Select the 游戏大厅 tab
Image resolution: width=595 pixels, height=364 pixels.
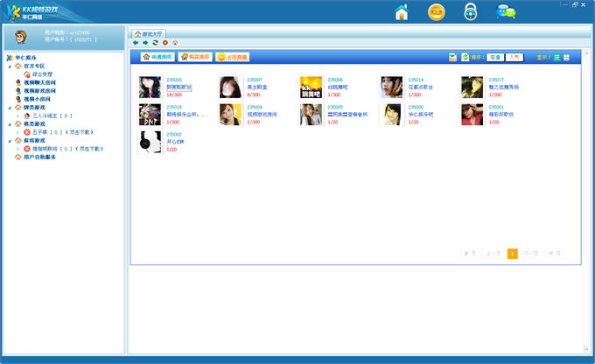tap(149, 34)
